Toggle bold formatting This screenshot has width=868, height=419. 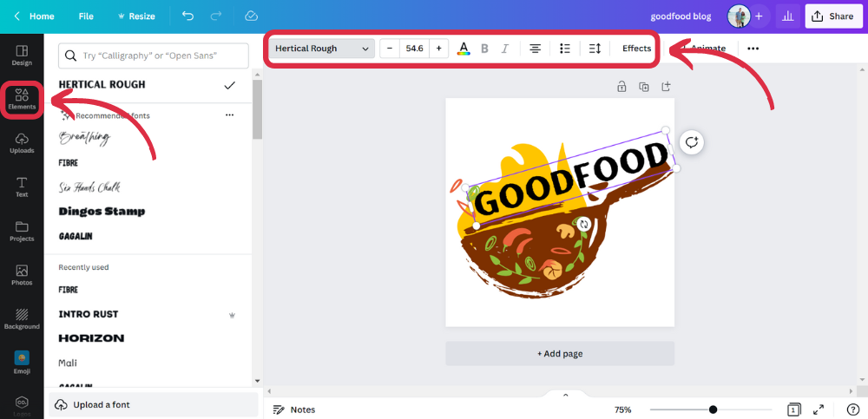[484, 49]
